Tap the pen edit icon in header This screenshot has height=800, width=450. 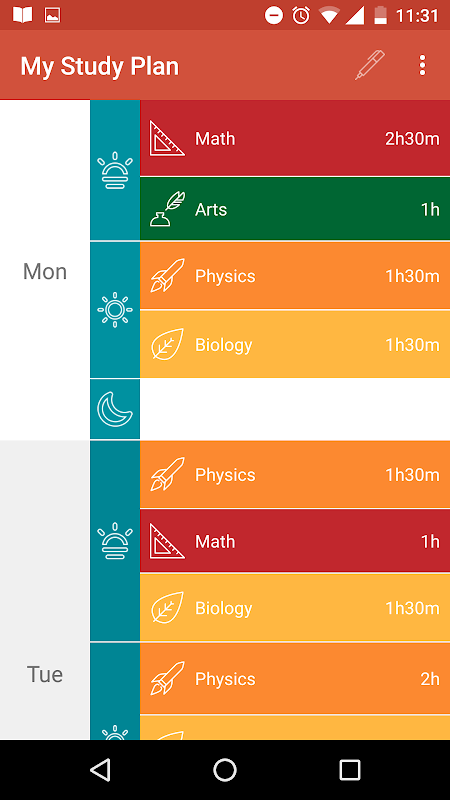(370, 65)
